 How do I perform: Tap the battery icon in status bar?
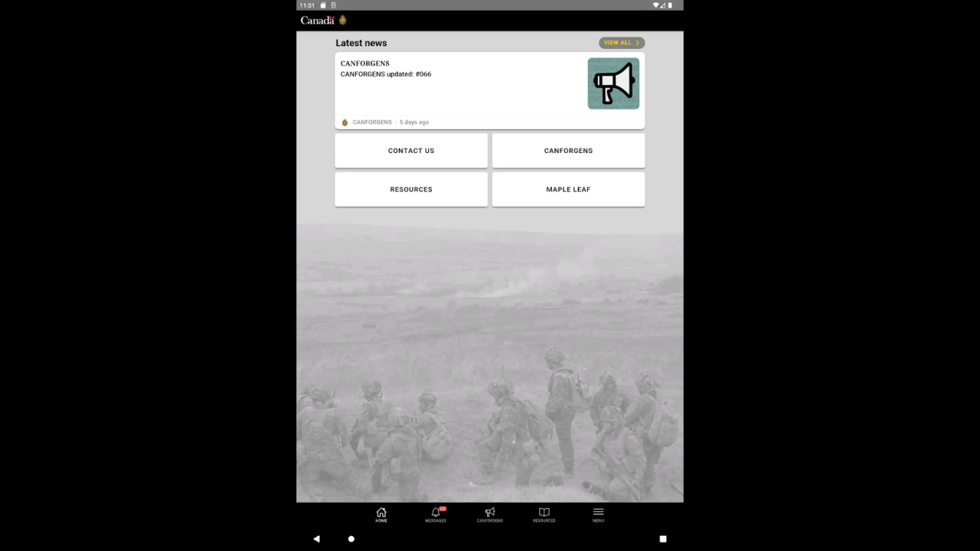(x=670, y=5)
